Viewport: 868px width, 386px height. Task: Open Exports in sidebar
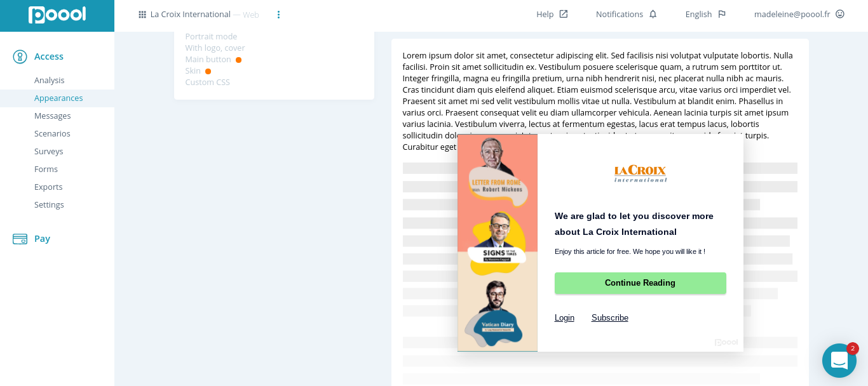[x=48, y=187]
